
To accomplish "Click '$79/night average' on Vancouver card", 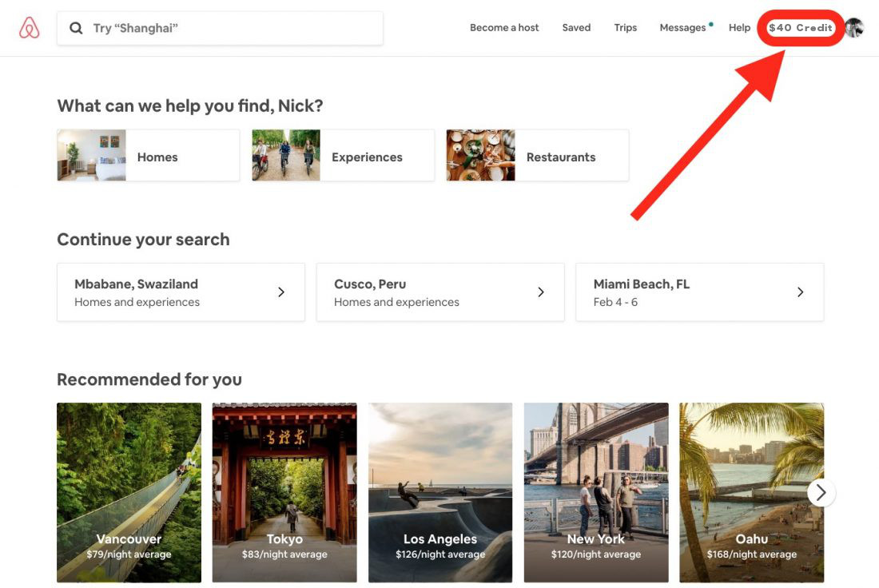I will coord(129,554).
